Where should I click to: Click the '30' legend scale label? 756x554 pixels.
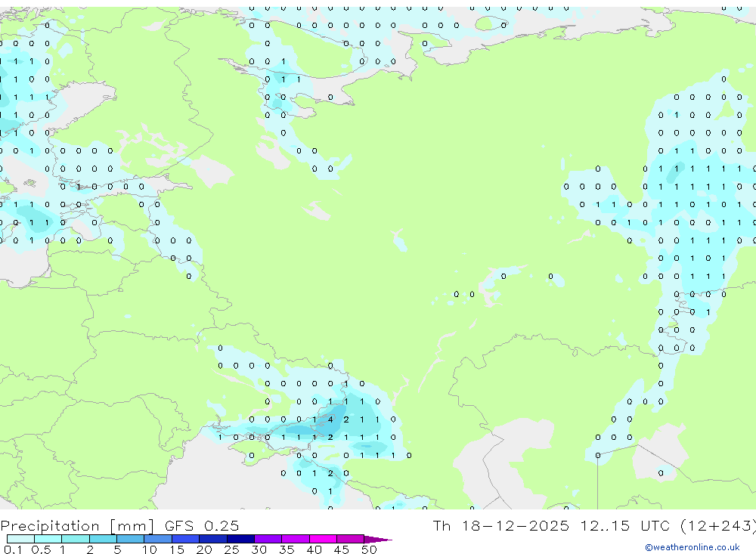pos(259,549)
